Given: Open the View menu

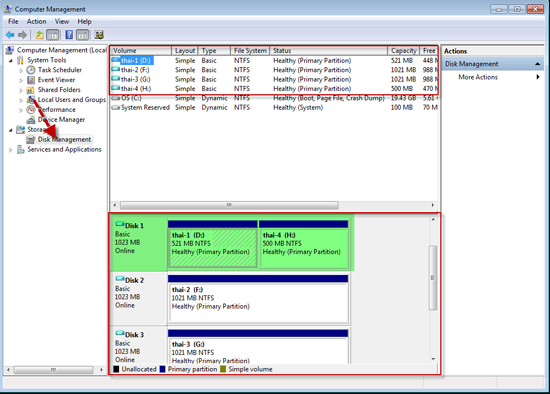Looking at the screenshot, I should tap(62, 21).
